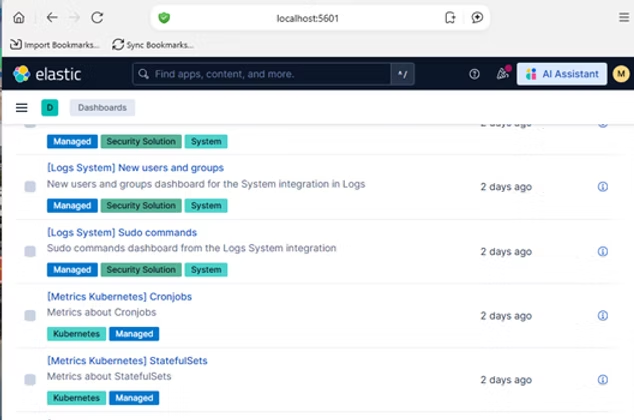Click Kubernetes tag on StatefulSets row
634x420 pixels.
[x=76, y=398]
